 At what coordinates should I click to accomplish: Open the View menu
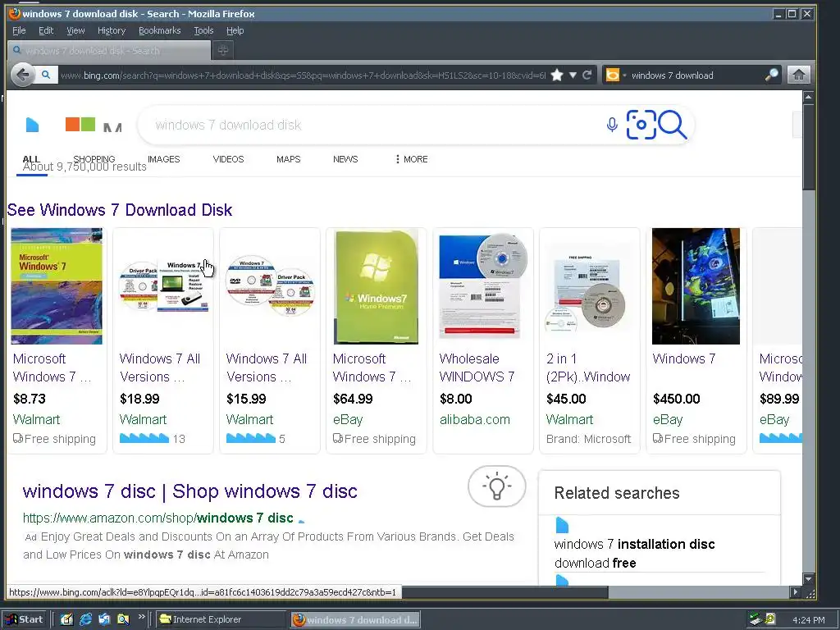tap(75, 30)
